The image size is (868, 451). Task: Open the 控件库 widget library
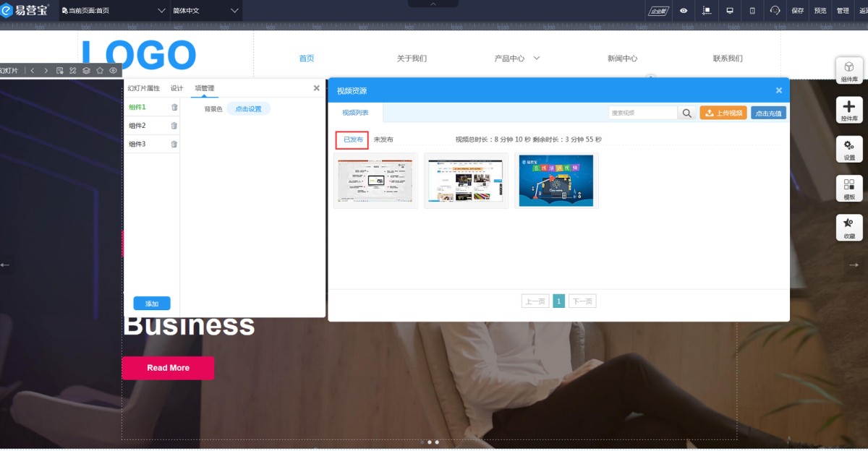[x=849, y=110]
